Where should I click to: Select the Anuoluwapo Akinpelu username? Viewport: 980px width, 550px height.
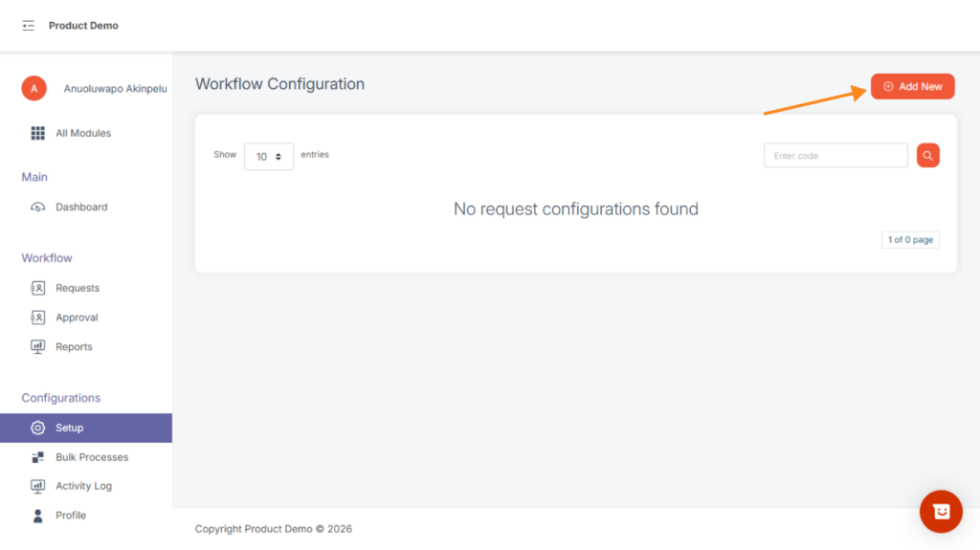115,89
